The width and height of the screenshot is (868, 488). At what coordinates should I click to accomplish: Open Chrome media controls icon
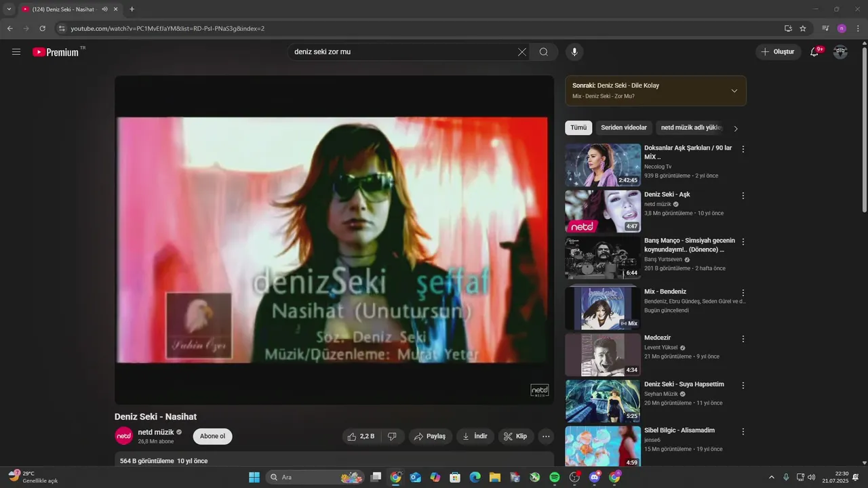[x=825, y=28]
